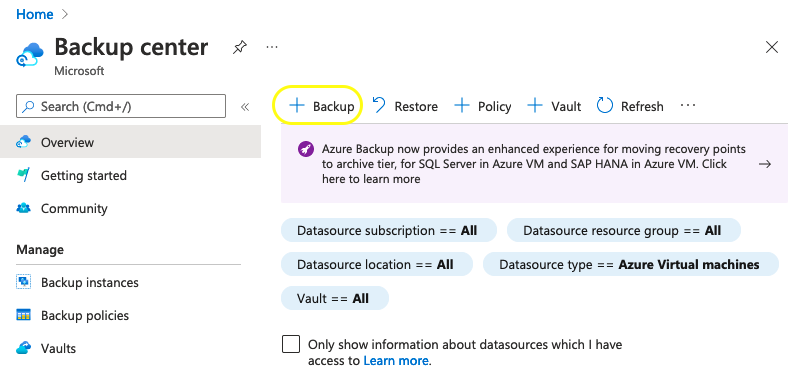Open Community in the sidebar
This screenshot has height=381, width=796.
coord(130,209)
